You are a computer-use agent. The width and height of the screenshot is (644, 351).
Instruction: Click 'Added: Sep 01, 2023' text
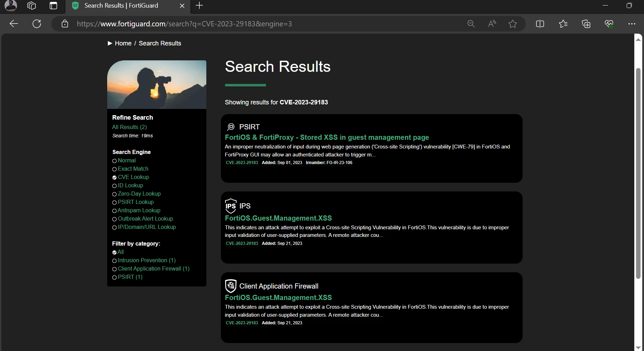pyautogui.click(x=282, y=163)
